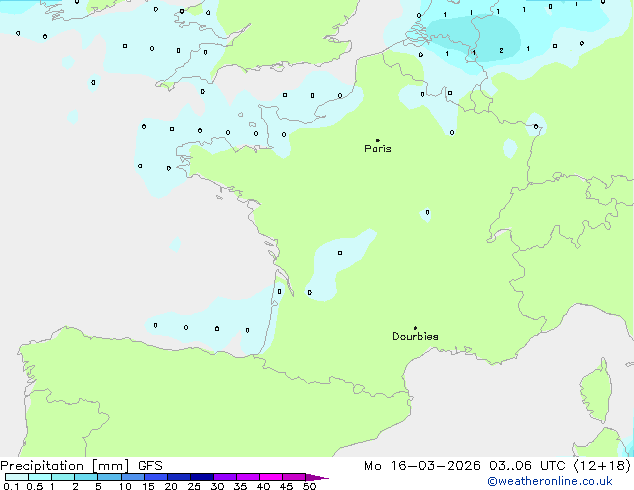Click the '03..06 UTC' time text
634x490 pixels.
click(527, 466)
